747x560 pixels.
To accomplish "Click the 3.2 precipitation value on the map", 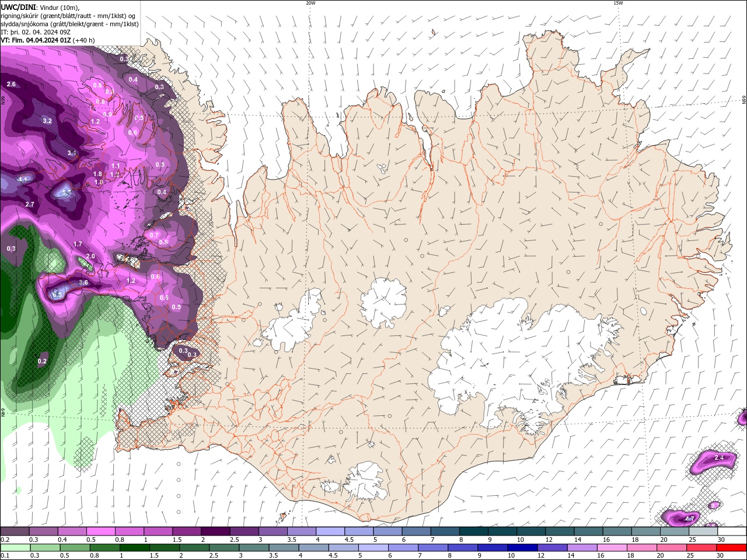I will tap(47, 121).
